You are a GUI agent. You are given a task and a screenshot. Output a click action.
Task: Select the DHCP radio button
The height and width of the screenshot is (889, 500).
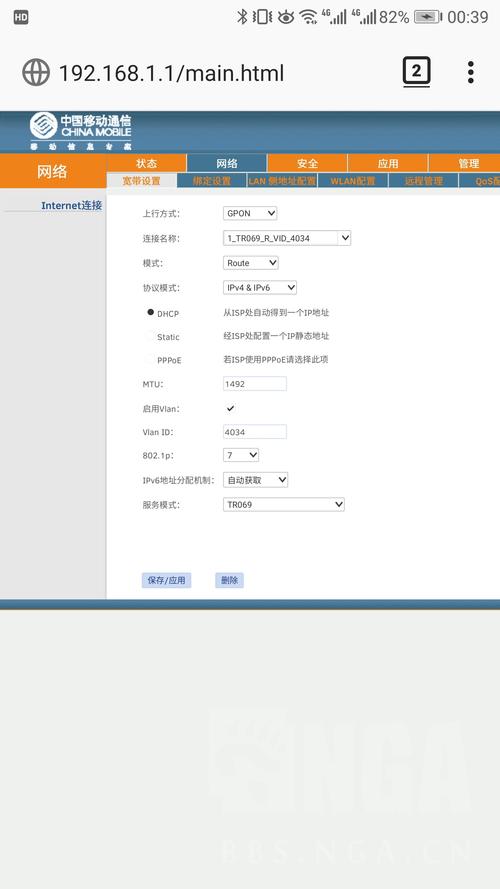[x=150, y=312]
